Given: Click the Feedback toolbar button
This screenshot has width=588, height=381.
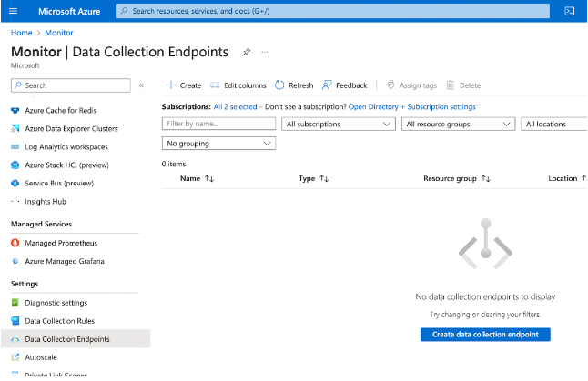Looking at the screenshot, I should click(x=344, y=85).
